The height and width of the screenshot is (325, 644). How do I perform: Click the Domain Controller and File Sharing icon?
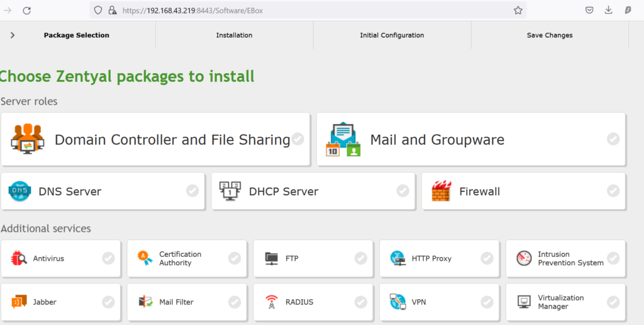click(28, 139)
